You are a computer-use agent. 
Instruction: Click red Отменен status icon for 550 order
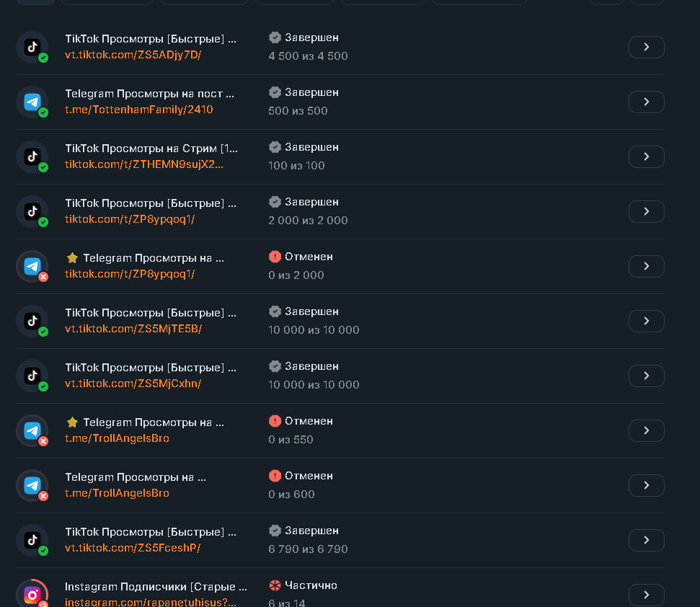pos(275,421)
